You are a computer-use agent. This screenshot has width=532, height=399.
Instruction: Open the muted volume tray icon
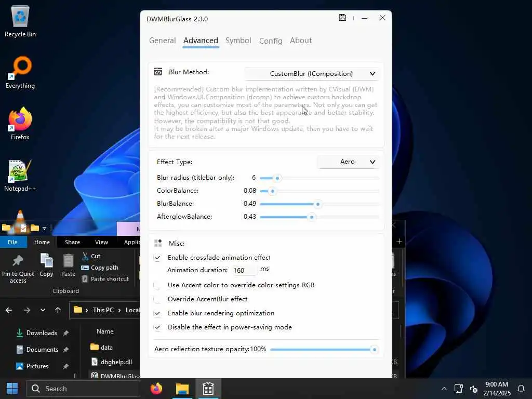[474, 389]
